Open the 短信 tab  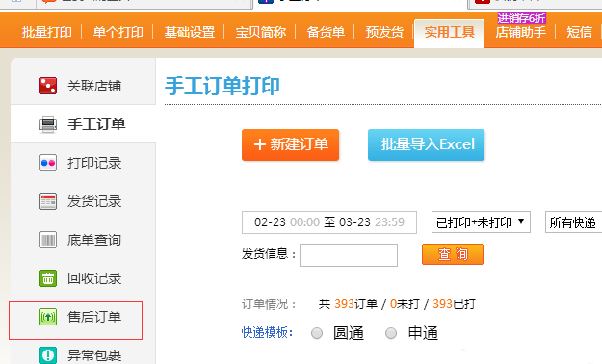pyautogui.click(x=579, y=32)
